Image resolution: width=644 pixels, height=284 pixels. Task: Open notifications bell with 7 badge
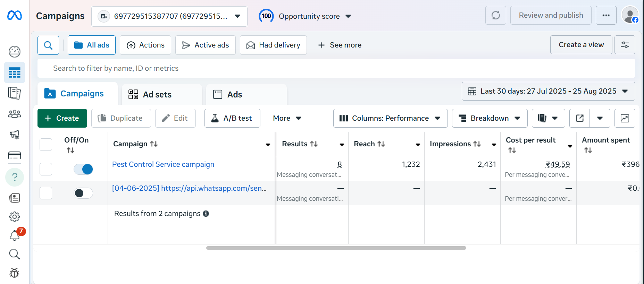[x=15, y=235]
